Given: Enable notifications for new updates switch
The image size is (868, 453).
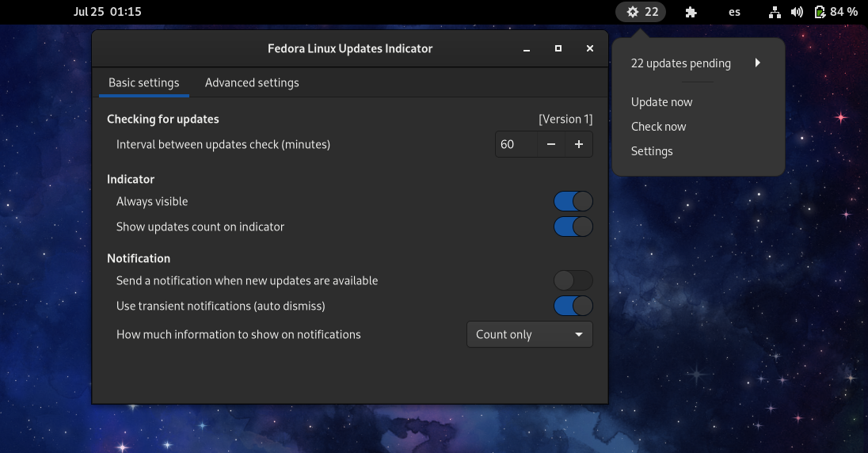Looking at the screenshot, I should [x=573, y=280].
